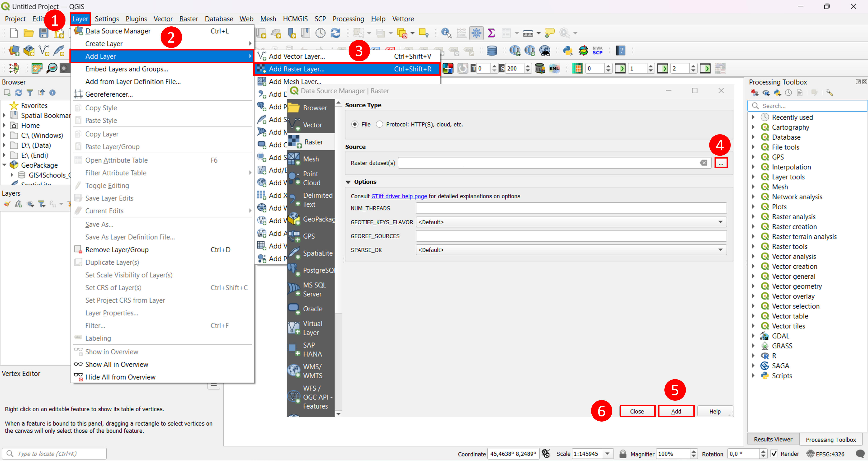
Task: Select WMS/WMTS in Data Source Manager sidebar
Action: [x=311, y=371]
